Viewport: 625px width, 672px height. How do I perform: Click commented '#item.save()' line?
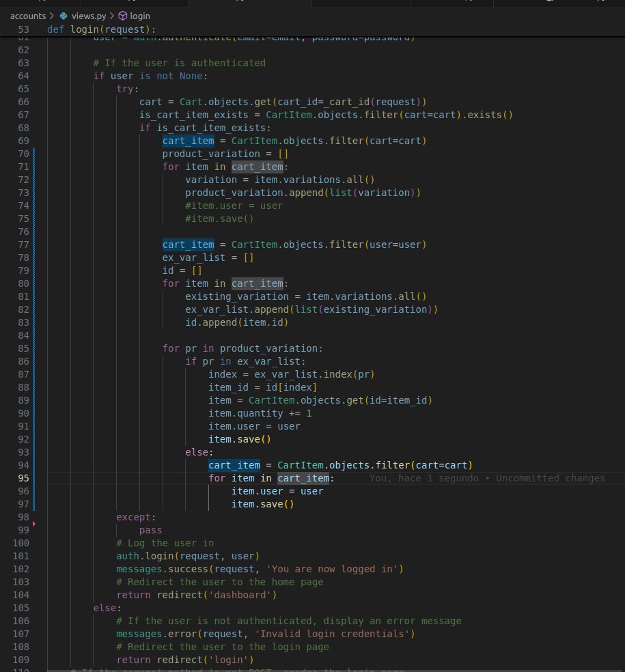click(219, 219)
